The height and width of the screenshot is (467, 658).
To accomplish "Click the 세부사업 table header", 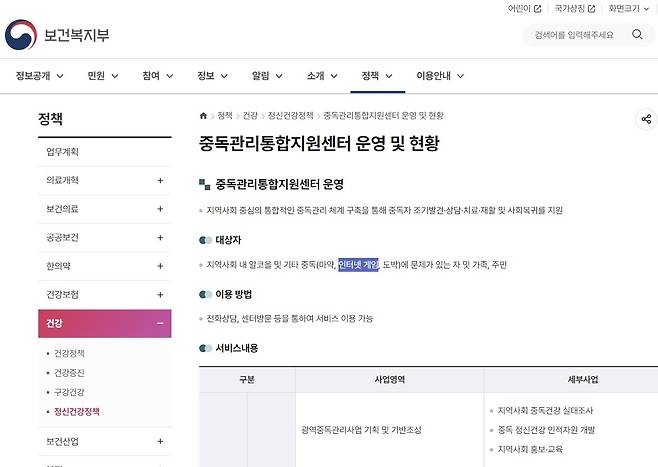I will pos(583,380).
